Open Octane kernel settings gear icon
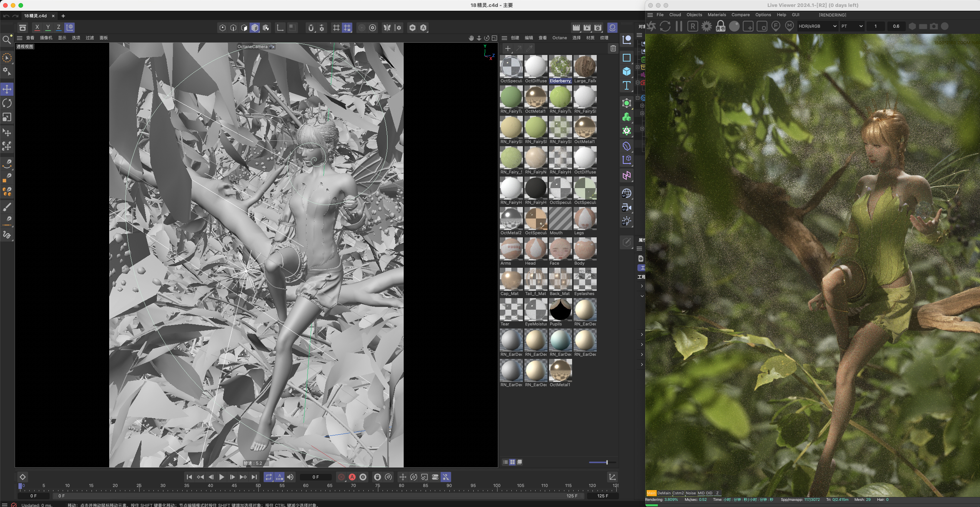This screenshot has height=507, width=980. pos(707,26)
